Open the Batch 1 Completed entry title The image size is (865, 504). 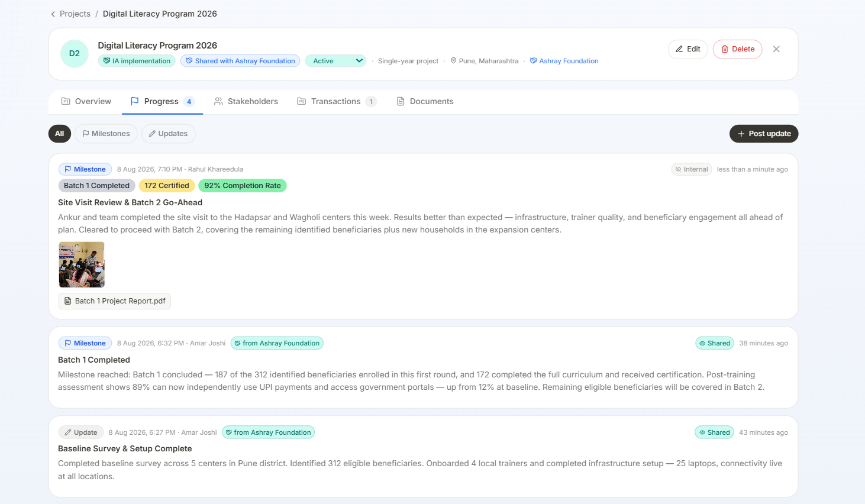[x=94, y=360]
